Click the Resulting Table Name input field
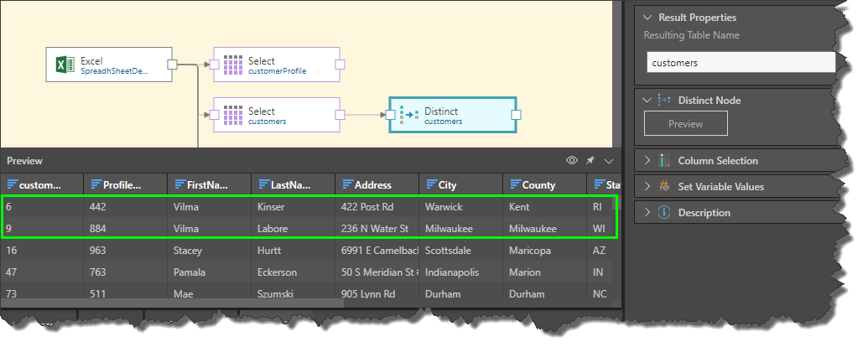 pyautogui.click(x=741, y=63)
